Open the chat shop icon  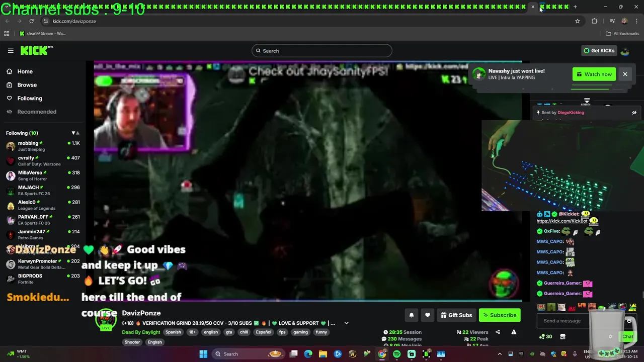(x=562, y=337)
